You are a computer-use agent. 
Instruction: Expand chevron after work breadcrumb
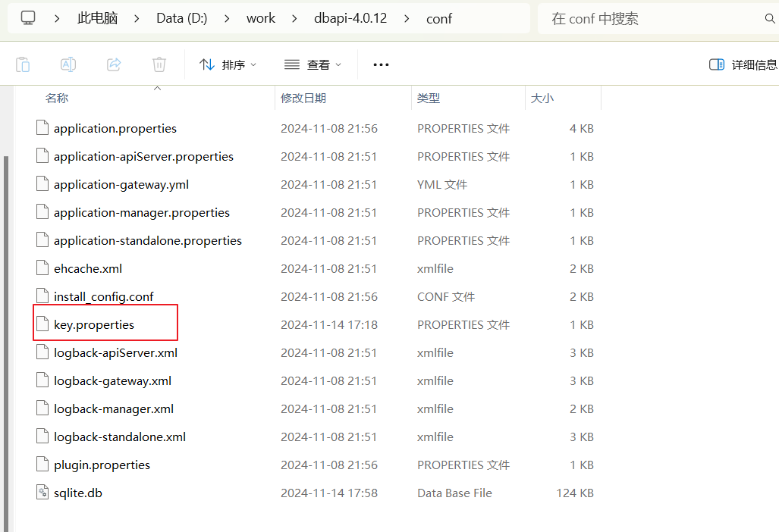[294, 19]
